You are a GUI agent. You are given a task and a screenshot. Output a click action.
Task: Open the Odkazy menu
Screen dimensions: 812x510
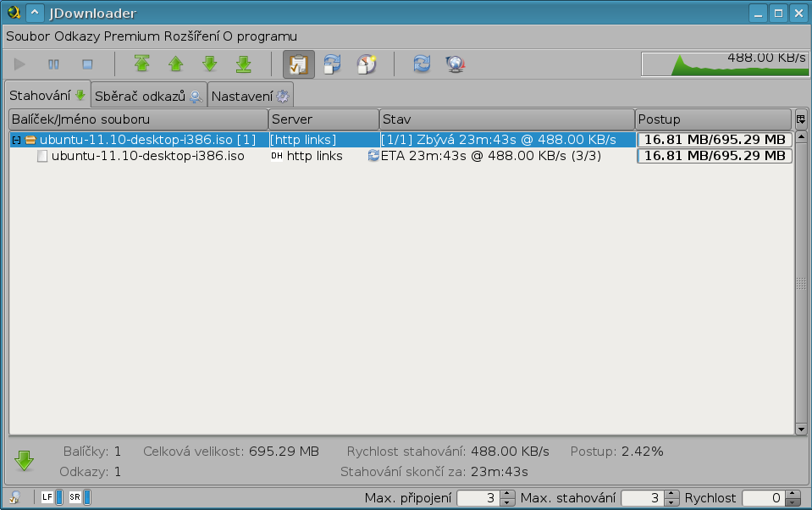77,36
